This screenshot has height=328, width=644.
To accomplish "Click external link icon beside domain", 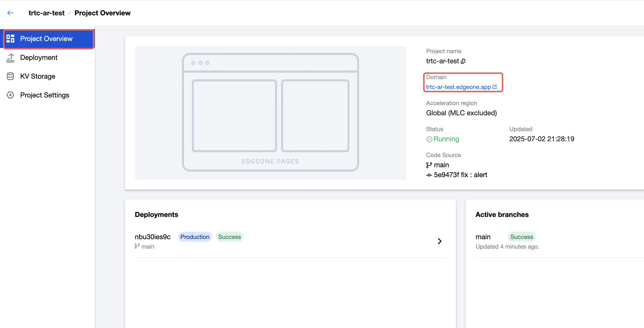I will coord(495,87).
